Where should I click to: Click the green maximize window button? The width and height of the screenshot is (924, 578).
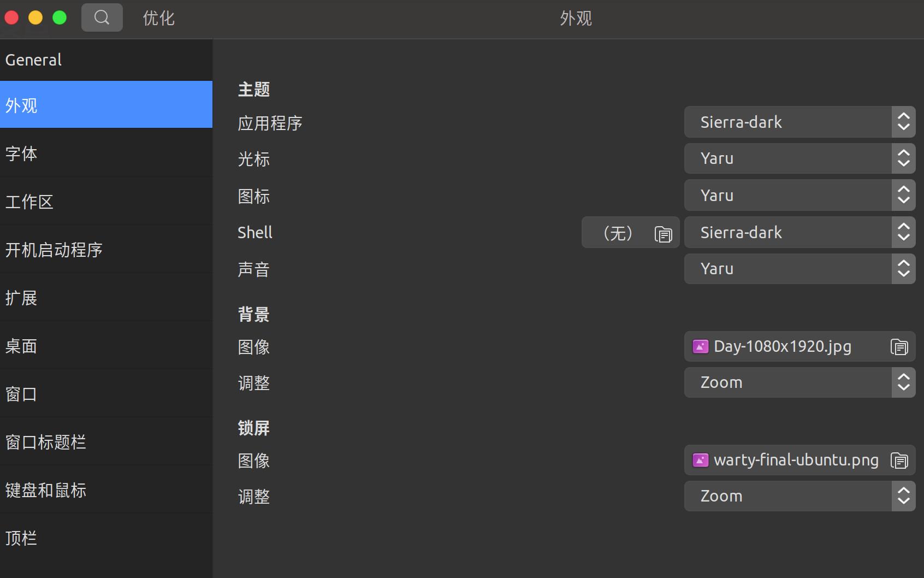(60, 17)
